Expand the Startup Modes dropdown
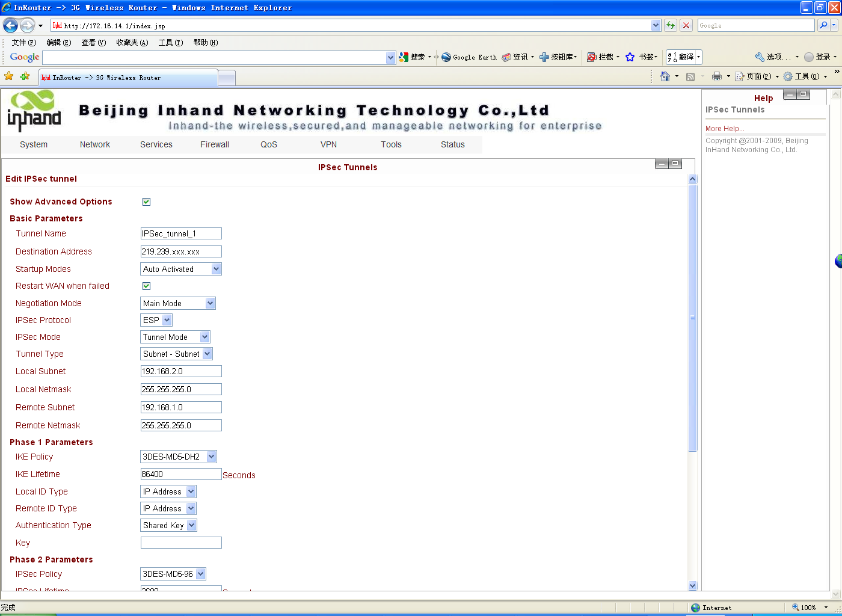 (216, 269)
